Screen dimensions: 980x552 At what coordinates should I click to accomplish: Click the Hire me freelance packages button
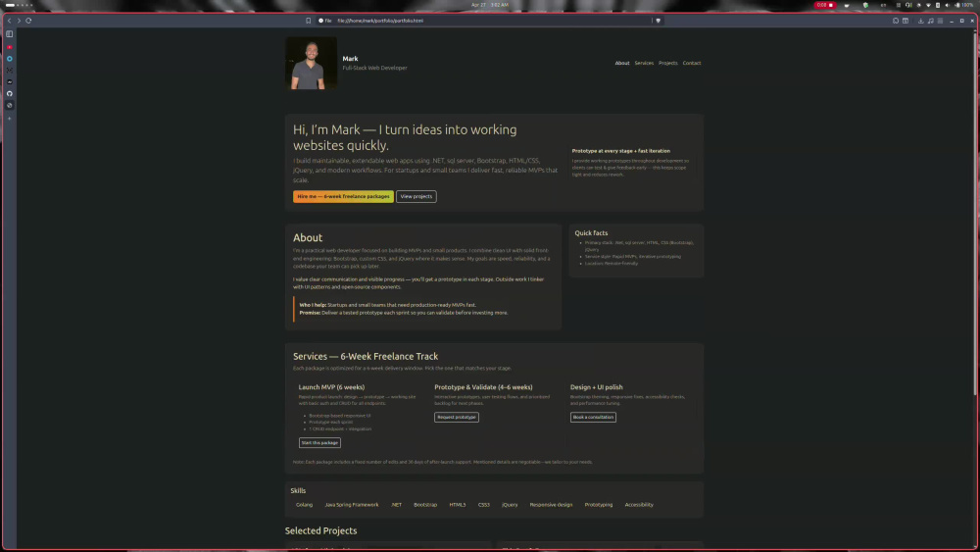(343, 196)
